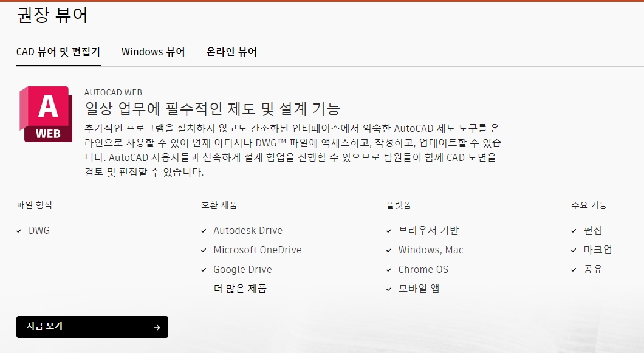Click the checkmark beside 브라우저 기반
The image size is (644, 353).
tap(389, 231)
